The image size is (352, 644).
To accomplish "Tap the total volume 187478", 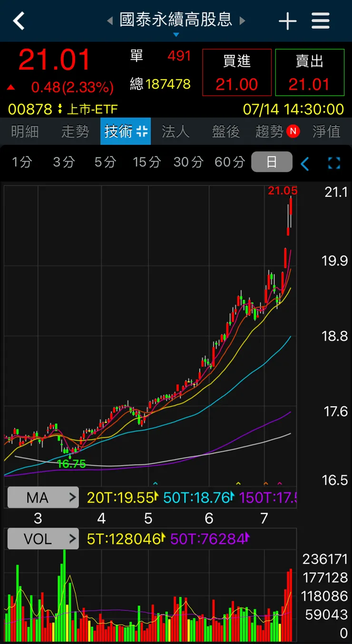I will coord(168,84).
